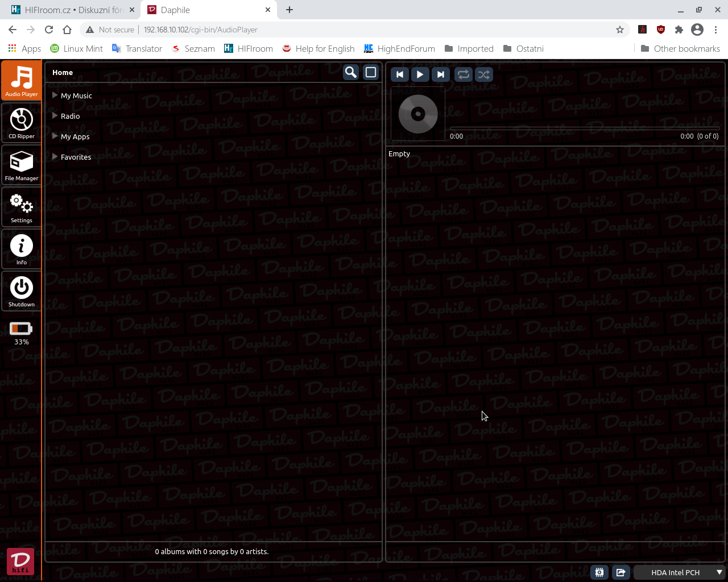Open the Favorites entry
This screenshot has height=582, width=728.
76,157
